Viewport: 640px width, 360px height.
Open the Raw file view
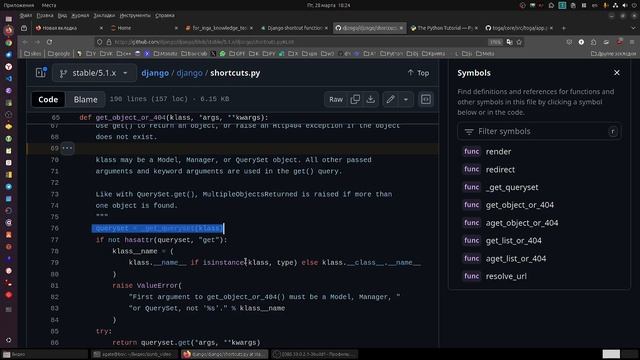pyautogui.click(x=336, y=99)
